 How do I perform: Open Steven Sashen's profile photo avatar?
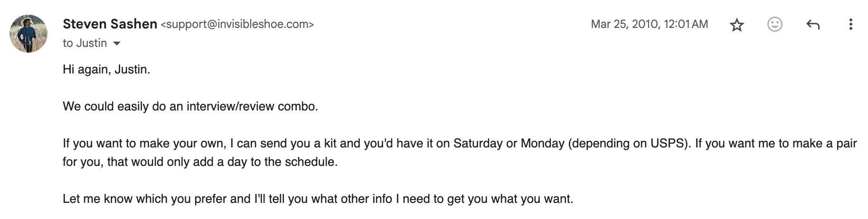pos(28,33)
